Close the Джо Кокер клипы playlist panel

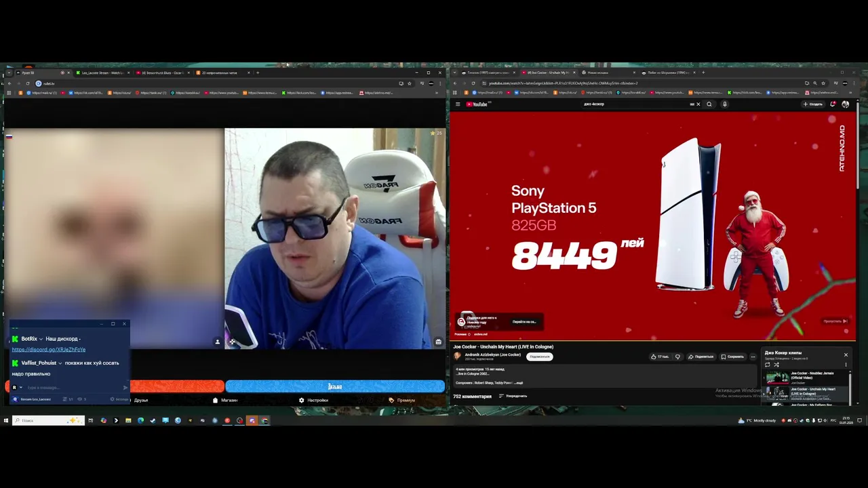(846, 354)
